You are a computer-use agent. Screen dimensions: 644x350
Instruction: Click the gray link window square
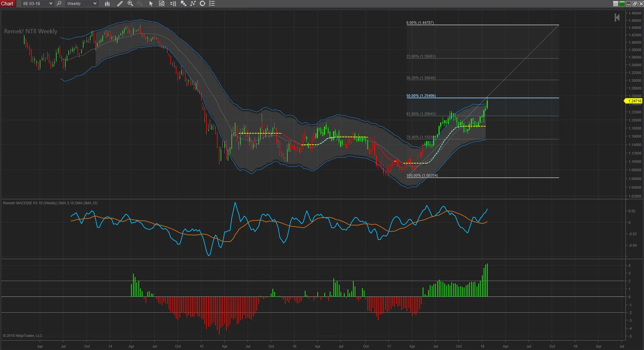pos(616,4)
